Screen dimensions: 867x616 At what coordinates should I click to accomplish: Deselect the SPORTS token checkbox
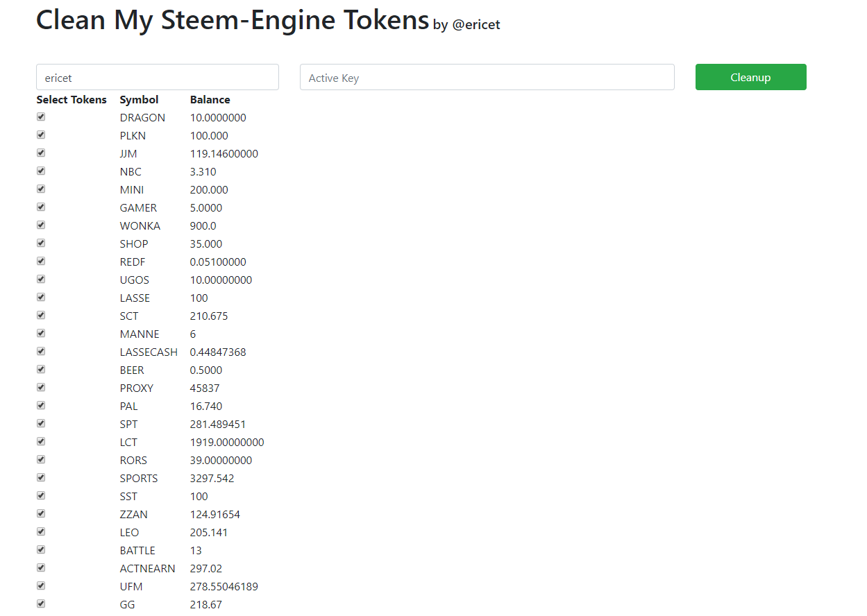[41, 477]
